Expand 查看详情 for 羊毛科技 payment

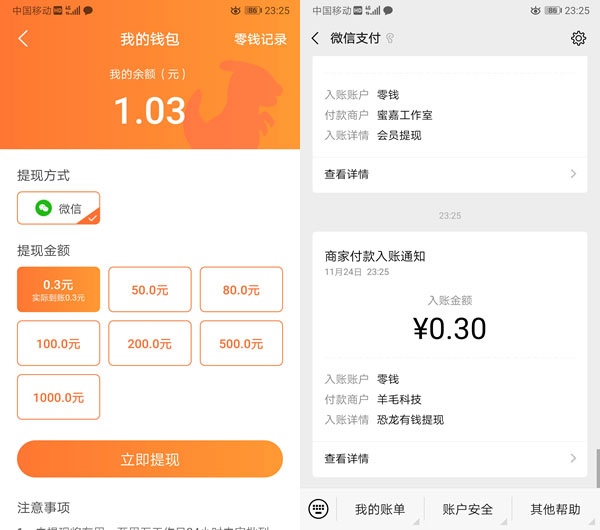pyautogui.click(x=448, y=458)
